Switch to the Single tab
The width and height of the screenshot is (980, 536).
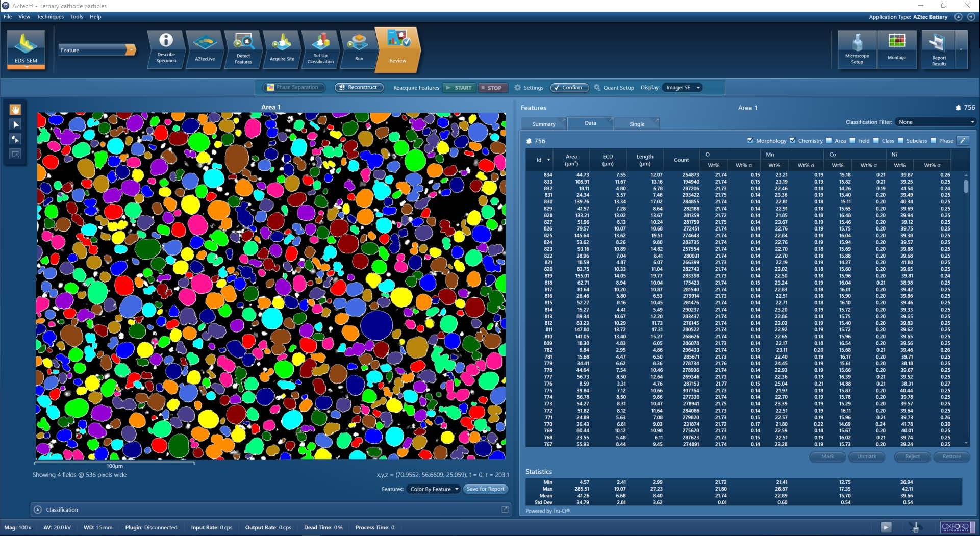[x=637, y=124]
